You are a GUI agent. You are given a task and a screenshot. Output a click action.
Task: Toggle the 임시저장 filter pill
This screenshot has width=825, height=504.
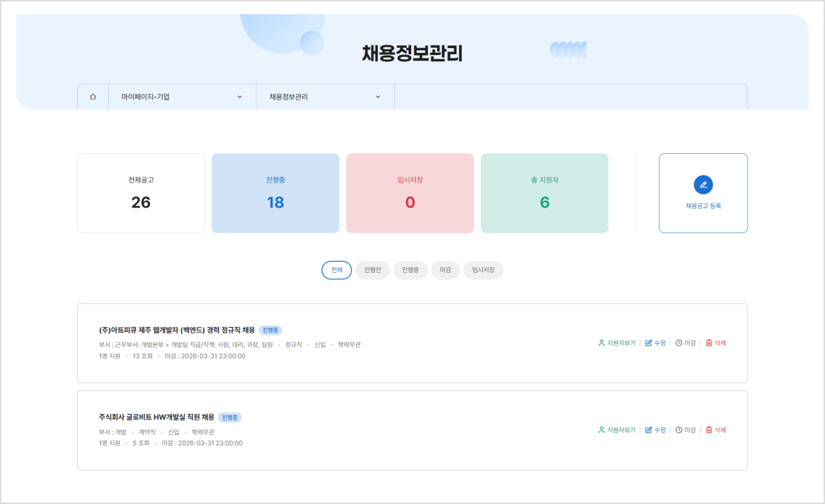click(x=483, y=270)
